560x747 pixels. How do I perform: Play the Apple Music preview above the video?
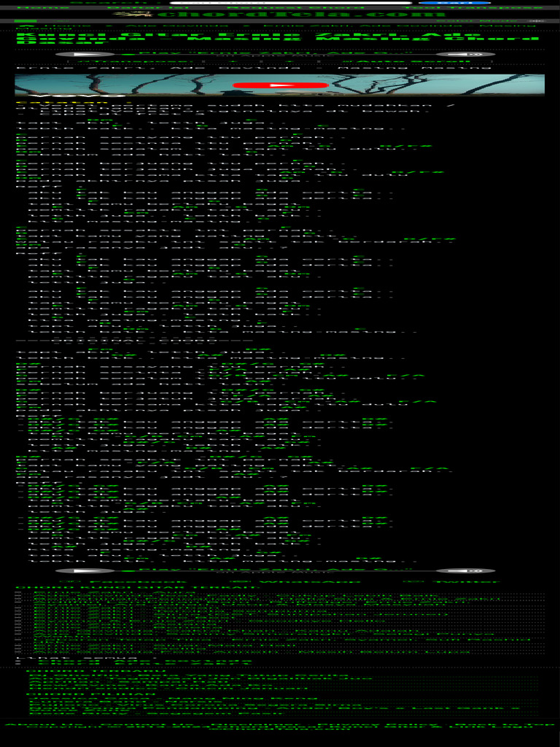(86, 55)
